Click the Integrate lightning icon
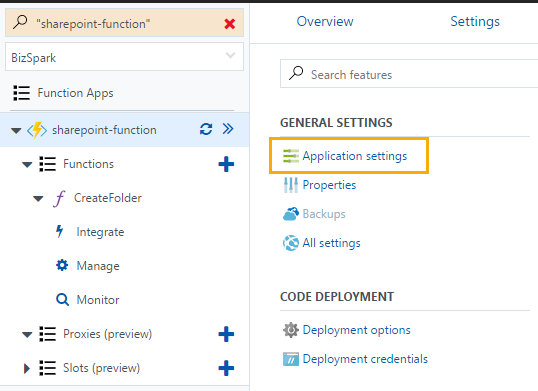538x391 pixels. point(60,231)
